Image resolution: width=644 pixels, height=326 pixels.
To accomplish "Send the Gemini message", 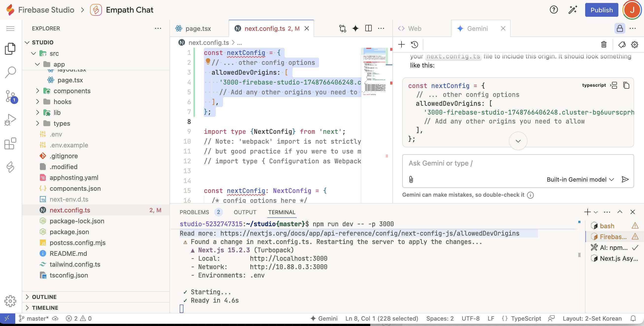I will [625, 179].
